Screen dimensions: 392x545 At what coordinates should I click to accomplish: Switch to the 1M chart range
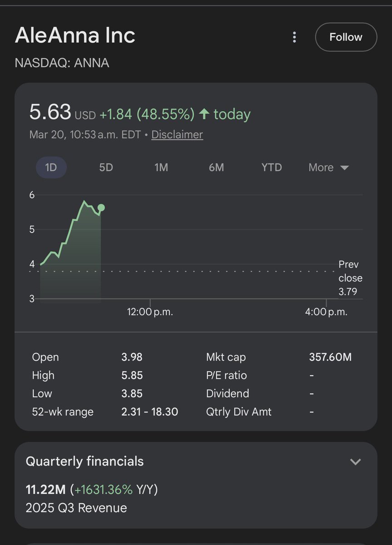point(161,168)
